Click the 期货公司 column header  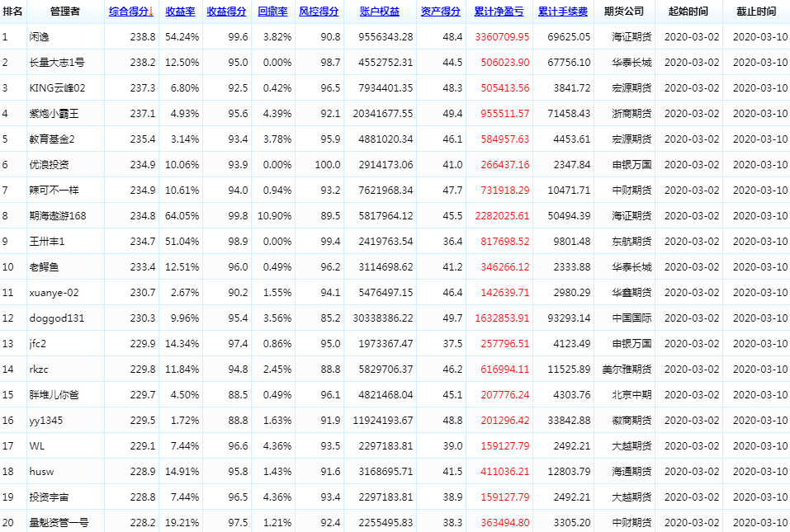click(624, 12)
